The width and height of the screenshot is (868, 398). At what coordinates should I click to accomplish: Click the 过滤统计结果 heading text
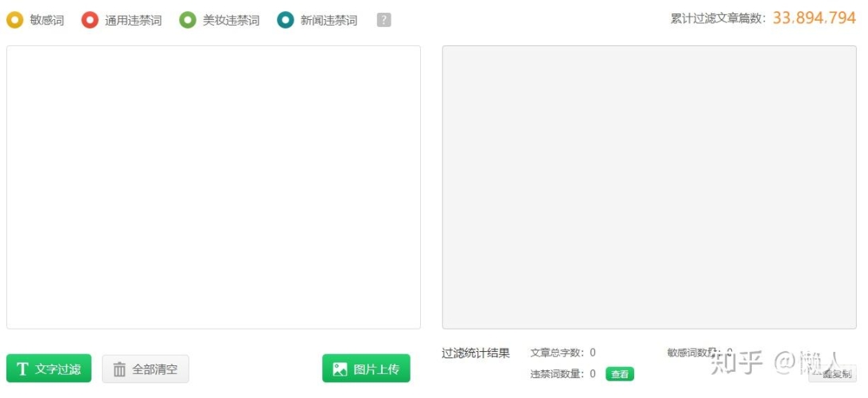[x=476, y=353]
